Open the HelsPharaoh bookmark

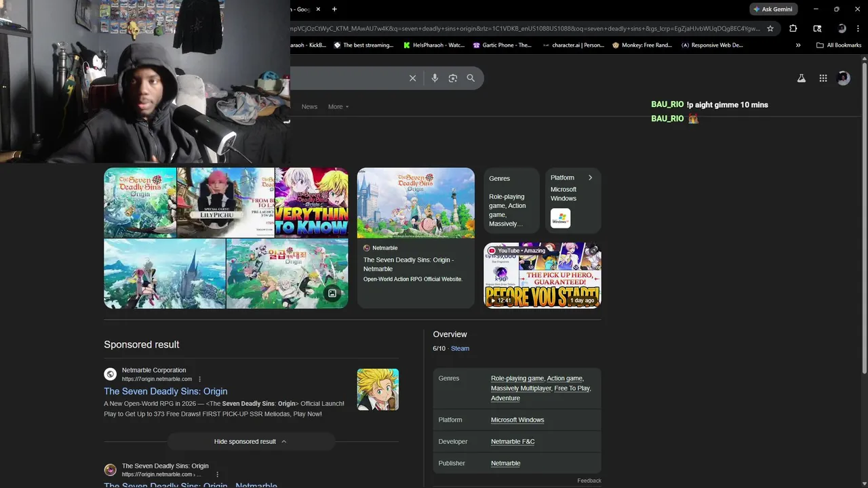pos(434,45)
